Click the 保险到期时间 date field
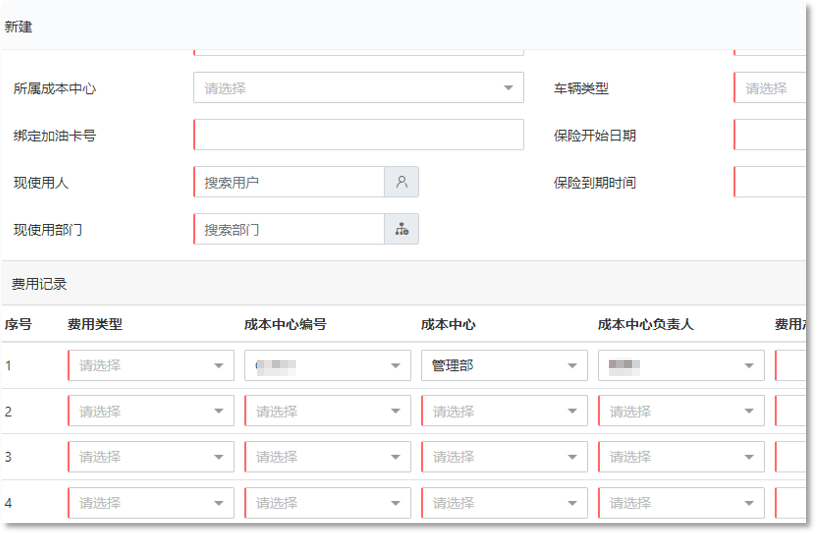The image size is (818, 534). (770, 182)
